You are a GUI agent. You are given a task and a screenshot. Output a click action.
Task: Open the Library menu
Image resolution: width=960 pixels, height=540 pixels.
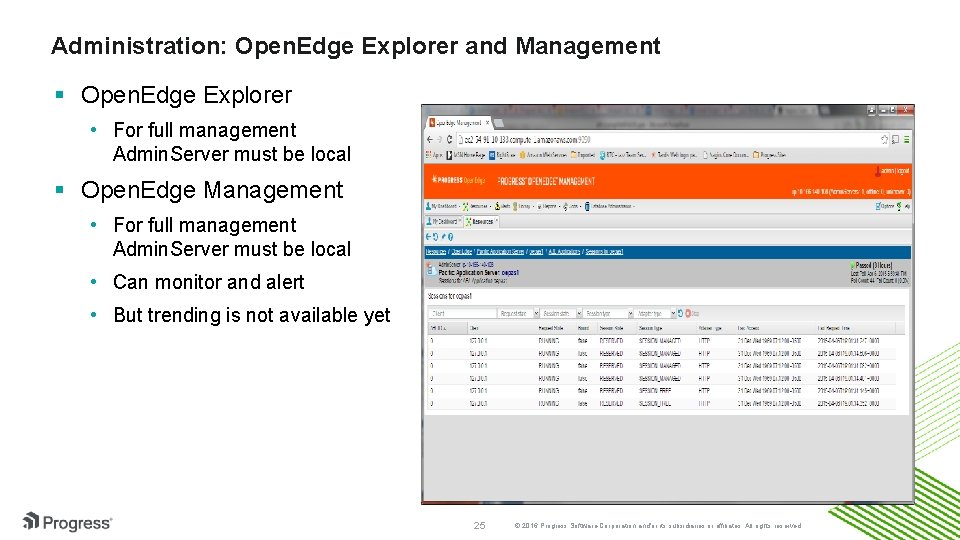pos(523,206)
